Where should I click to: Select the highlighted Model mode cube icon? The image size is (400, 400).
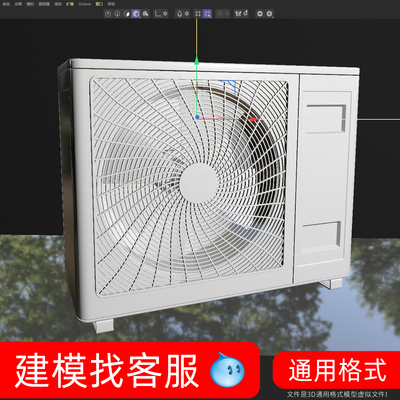click(136, 14)
